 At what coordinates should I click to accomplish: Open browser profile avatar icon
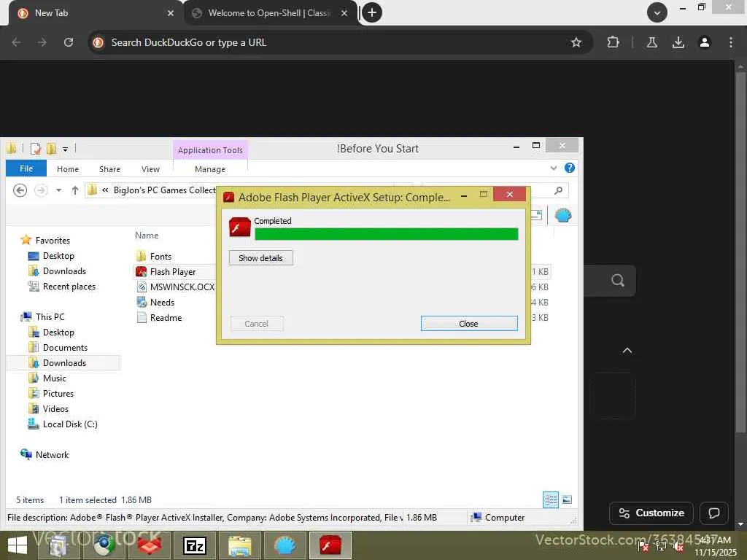(x=704, y=42)
